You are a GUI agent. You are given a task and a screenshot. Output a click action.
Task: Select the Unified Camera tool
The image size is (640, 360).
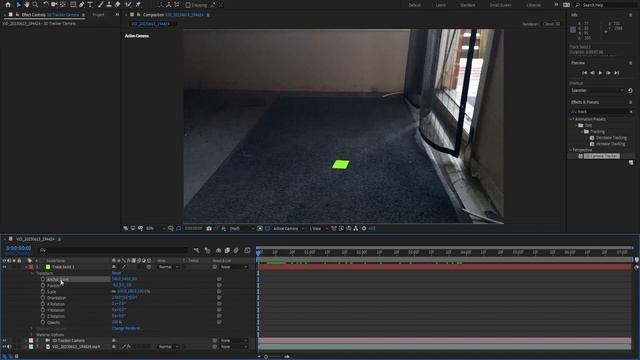[x=54, y=4]
